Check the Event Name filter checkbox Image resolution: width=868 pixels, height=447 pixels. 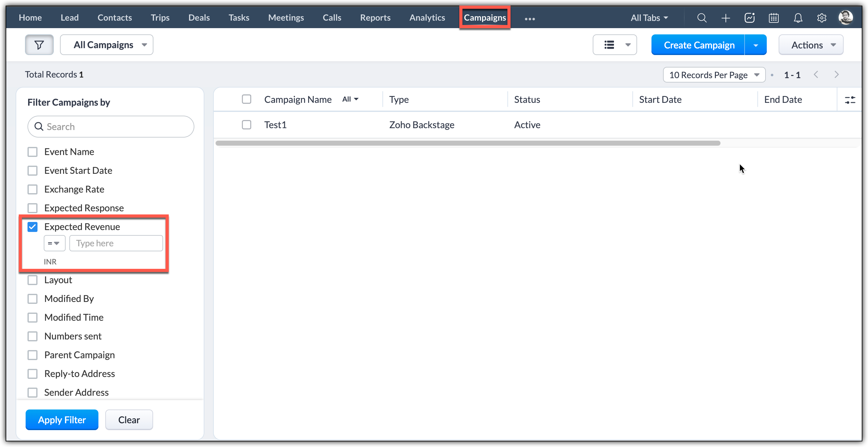[x=33, y=152]
